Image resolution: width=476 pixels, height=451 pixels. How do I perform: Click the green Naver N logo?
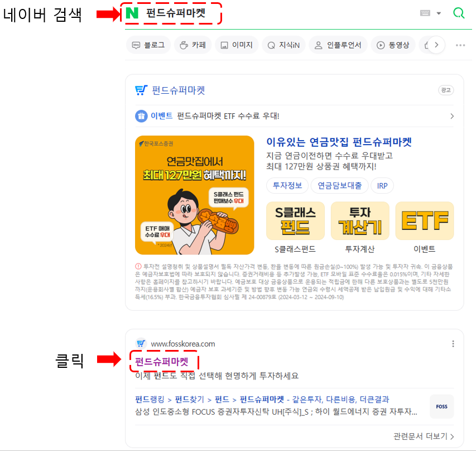132,13
